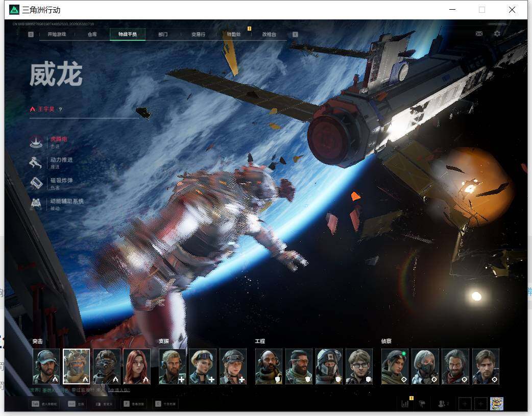Viewport: 532px width, 416px height.
Task: Click the 支援 class label
Action: 163,341
